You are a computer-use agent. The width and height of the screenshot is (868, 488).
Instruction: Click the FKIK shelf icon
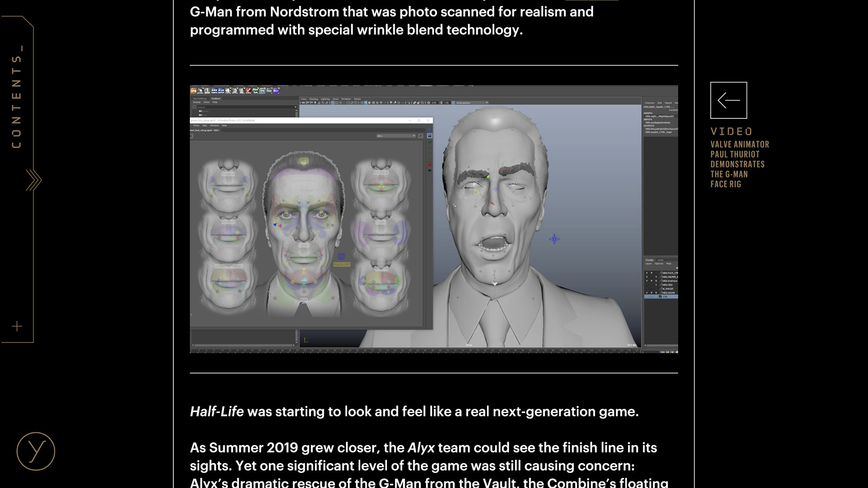(269, 91)
